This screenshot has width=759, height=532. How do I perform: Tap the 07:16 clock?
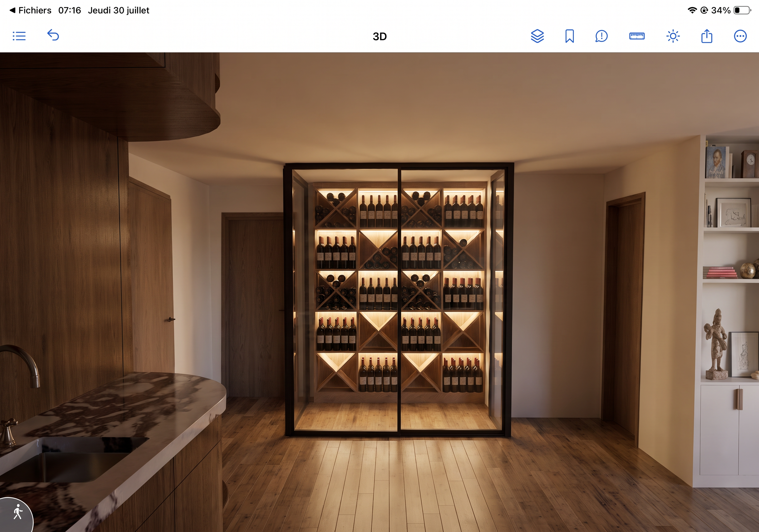coord(69,10)
